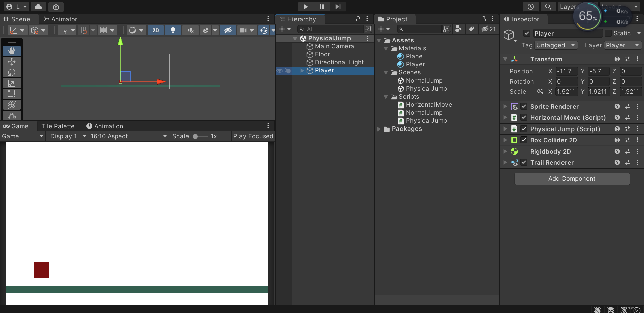This screenshot has height=313, width=644.
Task: Open Trail Renderer preset icon
Action: 627,162
